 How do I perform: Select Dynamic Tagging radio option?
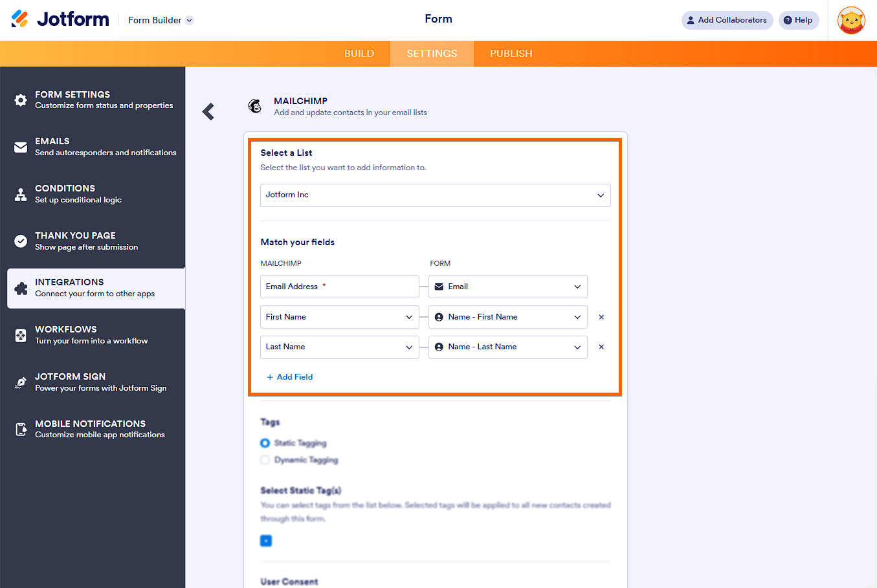(x=265, y=460)
